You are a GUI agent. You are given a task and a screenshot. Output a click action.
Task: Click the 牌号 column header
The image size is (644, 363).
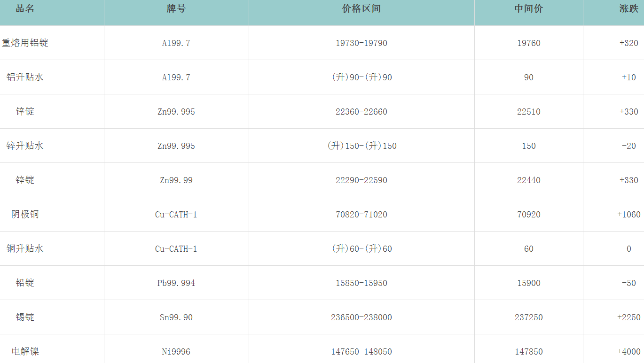click(x=176, y=9)
